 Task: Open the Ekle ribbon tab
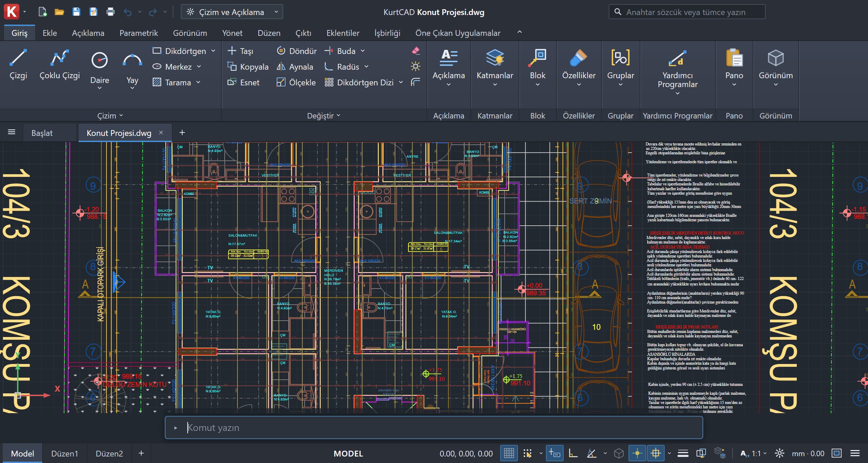[50, 33]
